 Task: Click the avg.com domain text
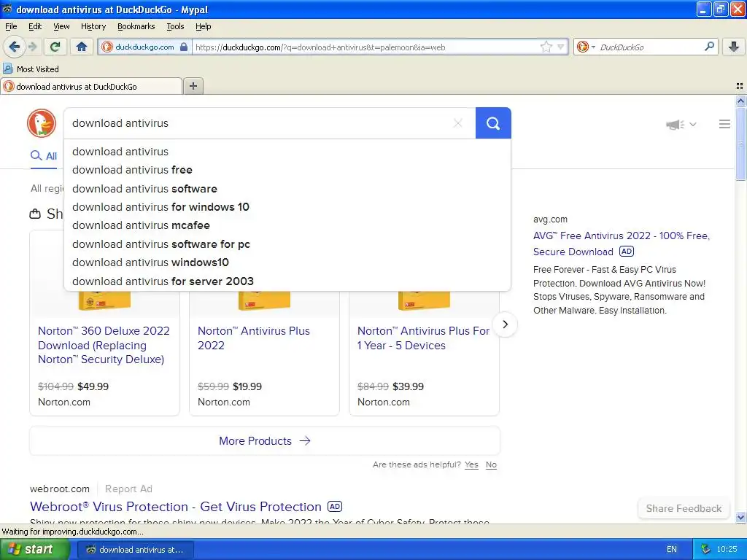tap(550, 219)
